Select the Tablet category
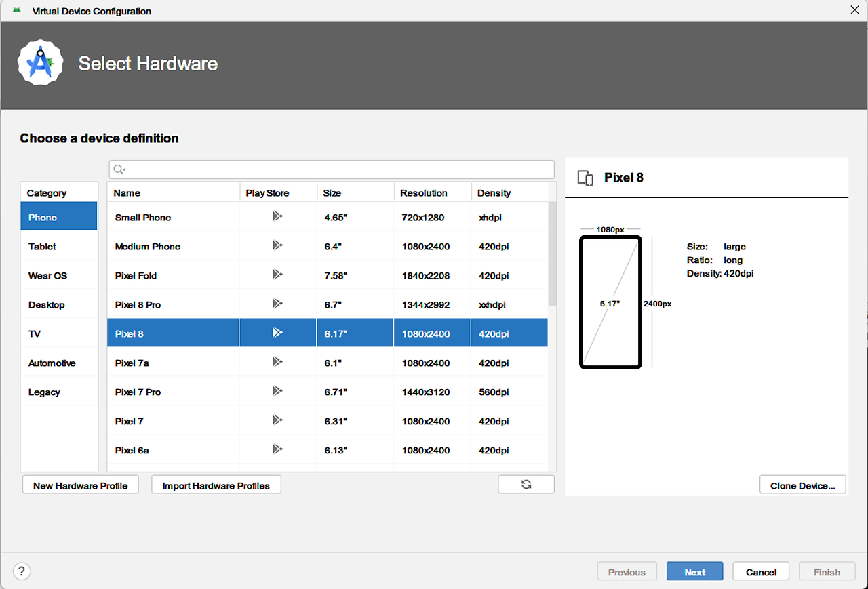This screenshot has width=868, height=589. coord(59,246)
